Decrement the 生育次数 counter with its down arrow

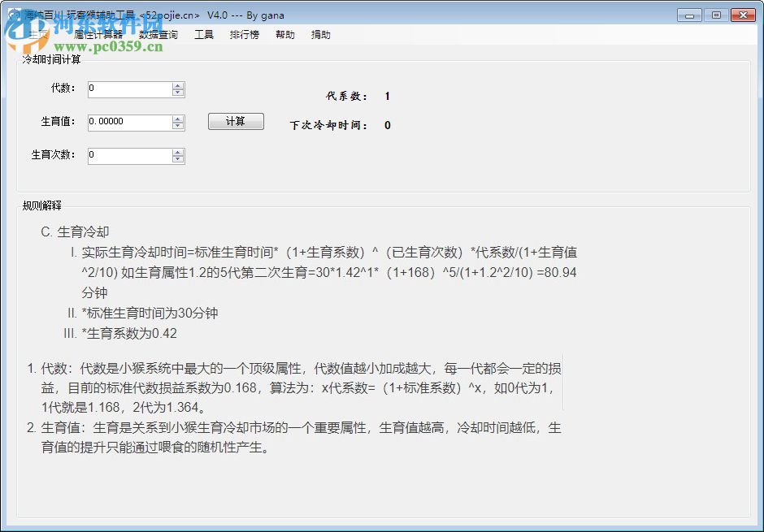point(178,159)
